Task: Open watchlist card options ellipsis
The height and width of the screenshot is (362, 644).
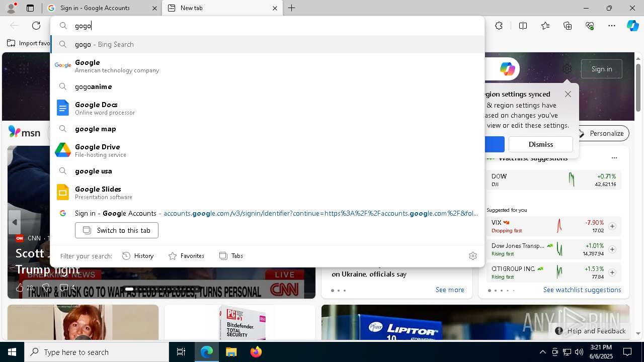Action: pyautogui.click(x=614, y=158)
